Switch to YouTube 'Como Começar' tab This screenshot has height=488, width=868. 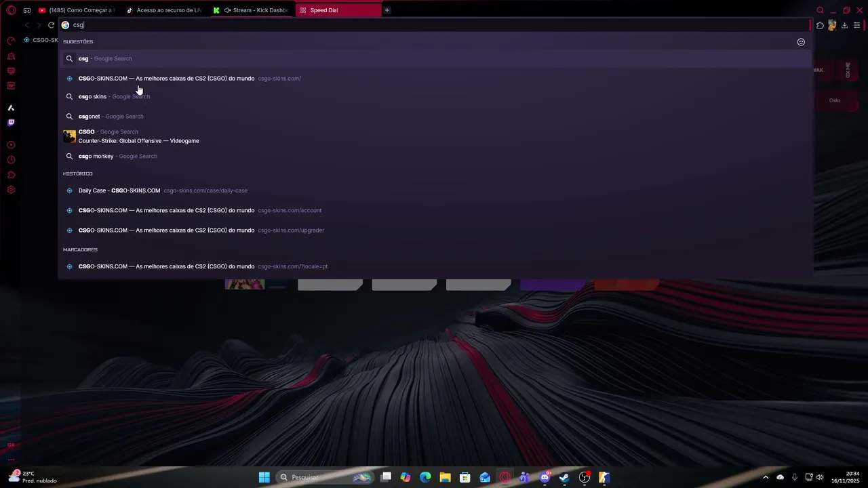click(x=76, y=10)
